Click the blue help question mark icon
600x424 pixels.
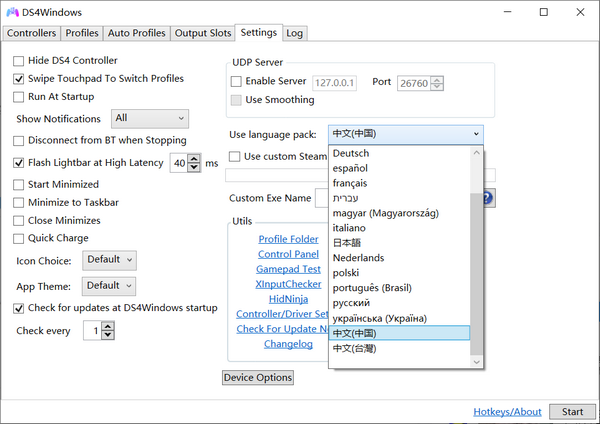488,198
